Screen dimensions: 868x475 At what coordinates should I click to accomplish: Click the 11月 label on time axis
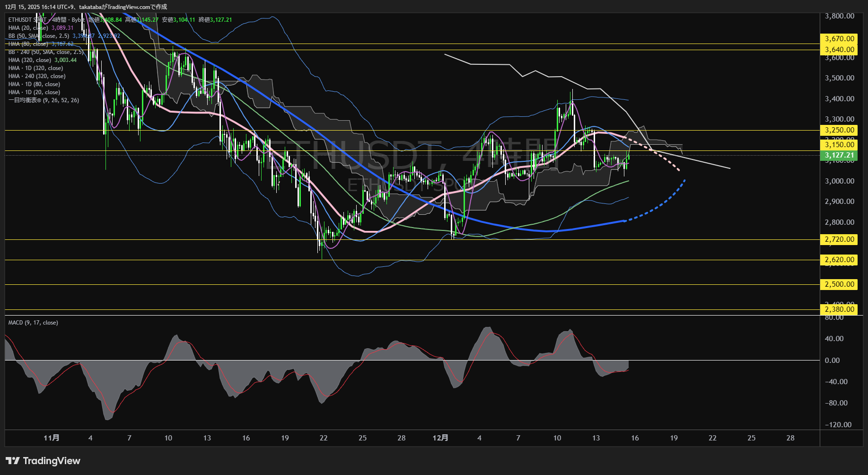[x=51, y=438]
